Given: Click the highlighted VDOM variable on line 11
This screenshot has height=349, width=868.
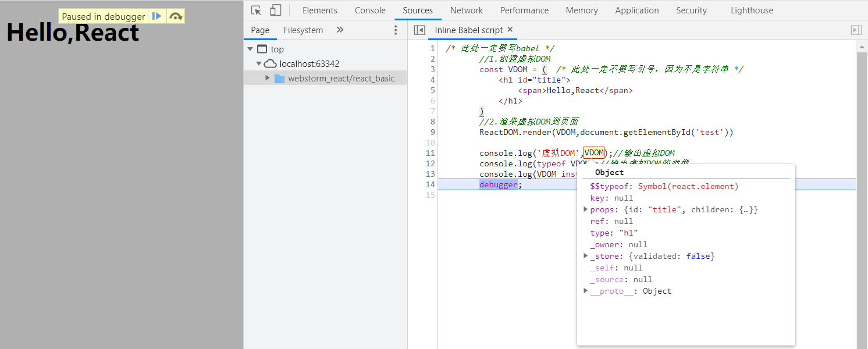Looking at the screenshot, I should 594,153.
